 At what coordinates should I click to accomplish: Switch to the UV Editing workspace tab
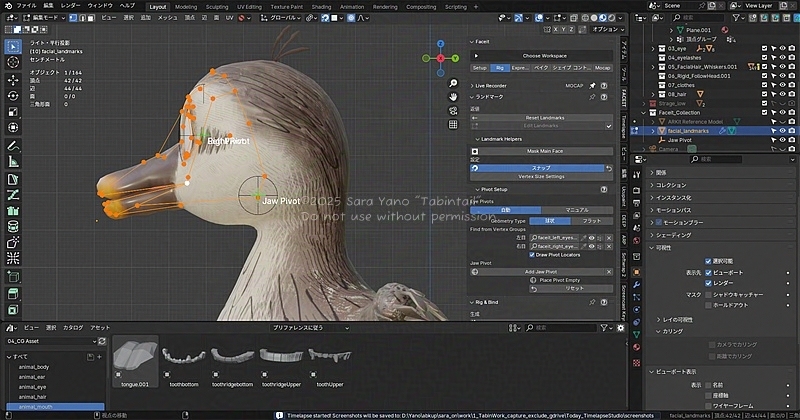click(x=249, y=7)
